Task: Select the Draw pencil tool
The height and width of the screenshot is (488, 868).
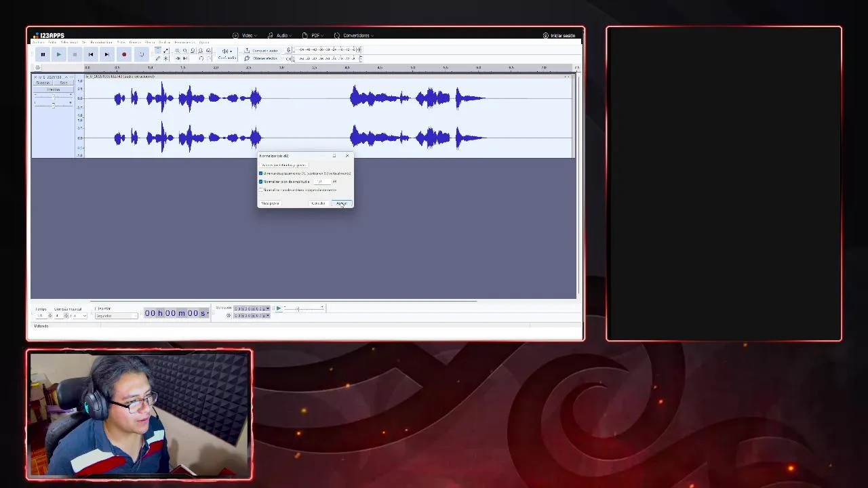Action: [x=157, y=58]
